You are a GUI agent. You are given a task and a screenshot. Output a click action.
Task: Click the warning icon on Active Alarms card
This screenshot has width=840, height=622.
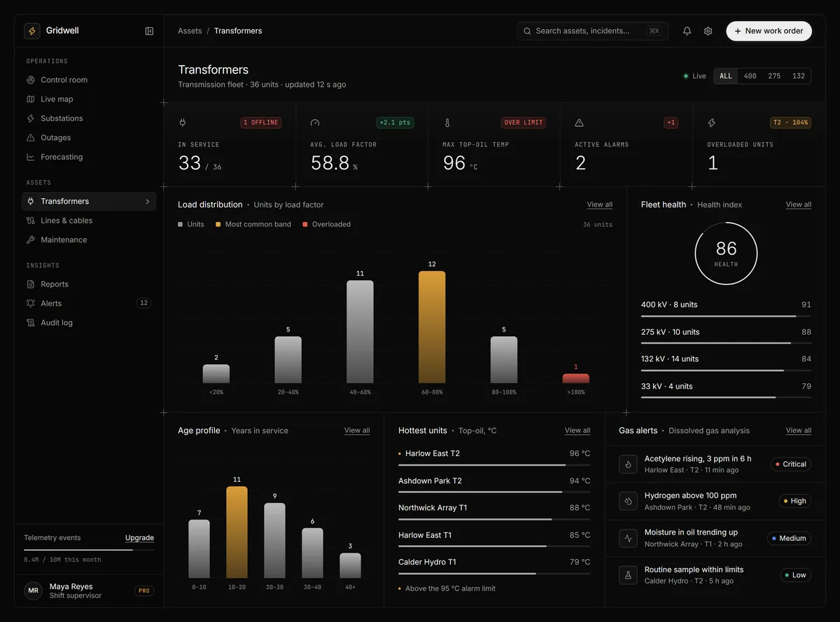point(580,123)
